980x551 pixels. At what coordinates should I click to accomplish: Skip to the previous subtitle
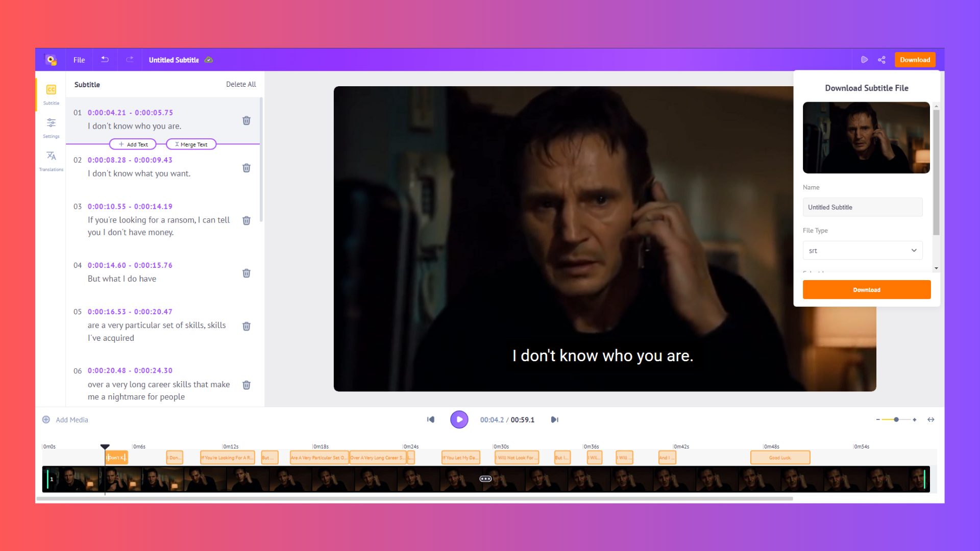click(431, 419)
